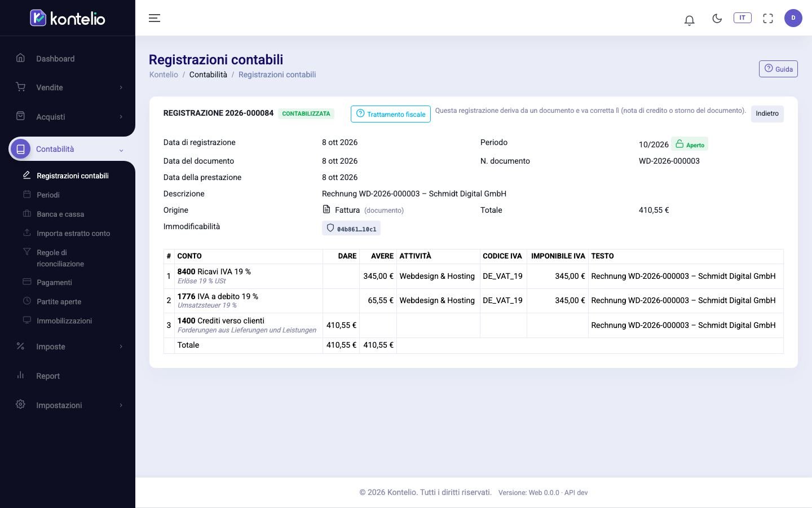Screen dimensions: 812x508
Task: Click the Report chart icon
Action: pyautogui.click(x=21, y=375)
